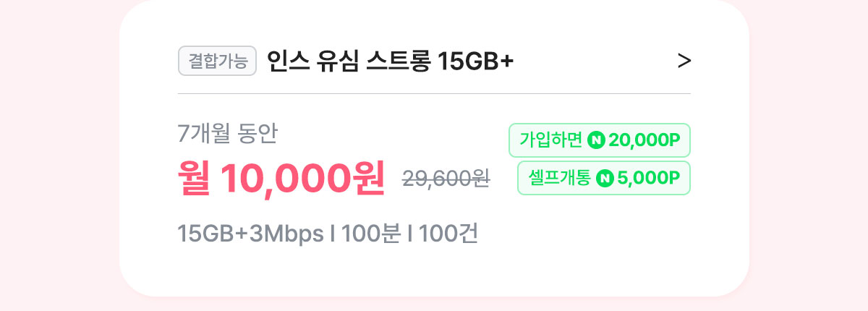Screen dimensions: 868x311
Task: Select the 가입하면 reward badge
Action: 600,140
